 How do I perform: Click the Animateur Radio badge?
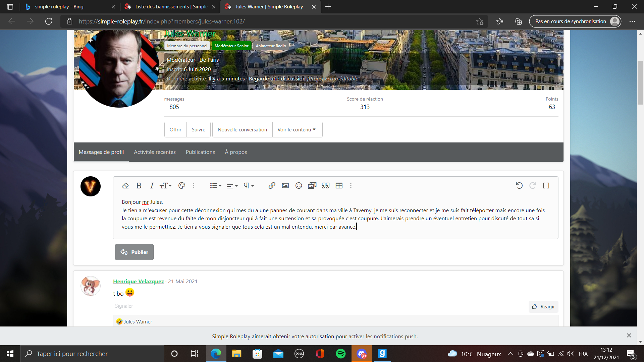click(271, 46)
